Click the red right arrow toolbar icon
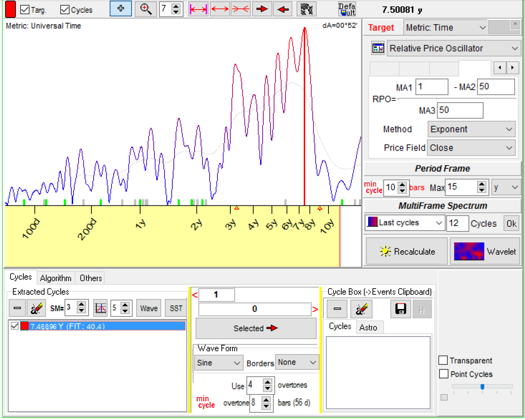Image resolution: width=525 pixels, height=420 pixels. (x=261, y=9)
